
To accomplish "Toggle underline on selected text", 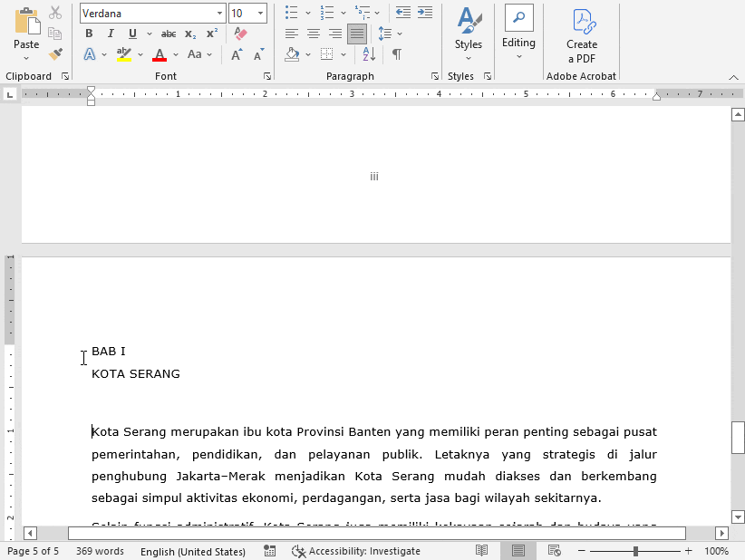I will [131, 33].
